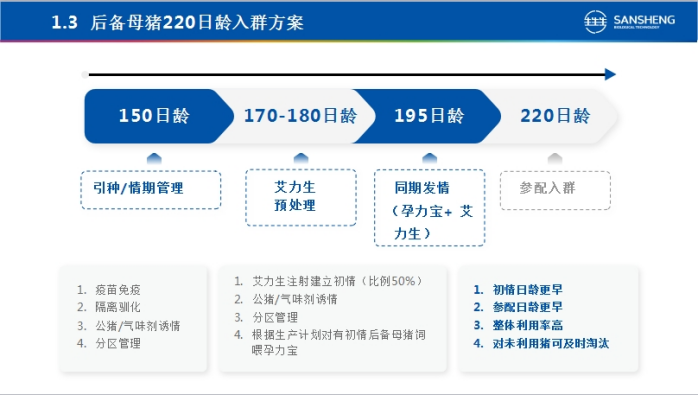The image size is (698, 395).
Task: Click the '170-180日龄' timeline stage
Action: pos(300,116)
